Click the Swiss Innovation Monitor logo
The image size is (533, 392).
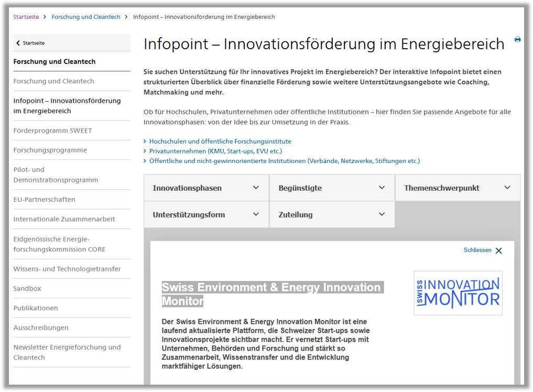click(x=458, y=293)
